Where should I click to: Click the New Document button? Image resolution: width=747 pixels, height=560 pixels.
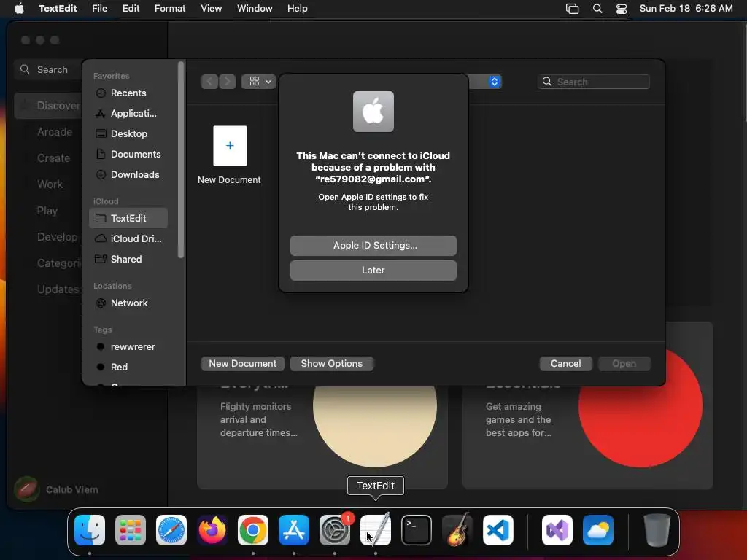click(242, 364)
